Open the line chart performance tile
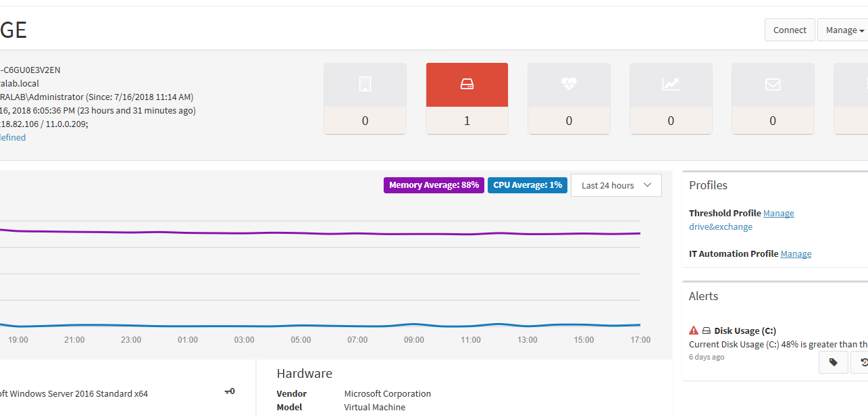 pyautogui.click(x=671, y=98)
